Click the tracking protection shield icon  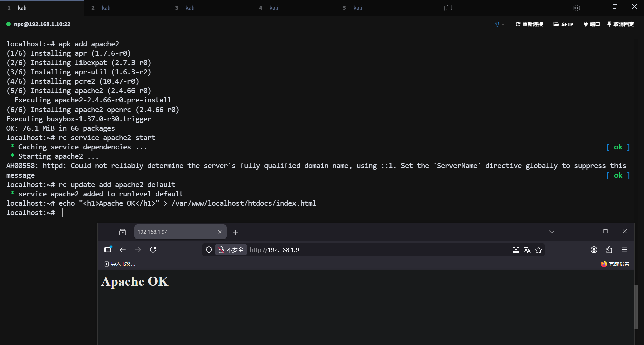coord(209,250)
